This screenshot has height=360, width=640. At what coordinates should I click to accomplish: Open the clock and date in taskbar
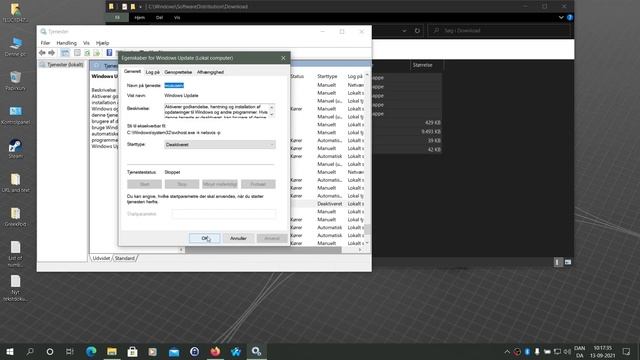click(602, 351)
